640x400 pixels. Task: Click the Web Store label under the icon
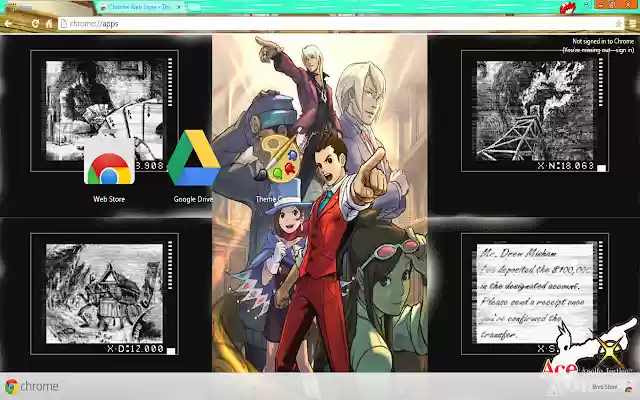(x=109, y=199)
